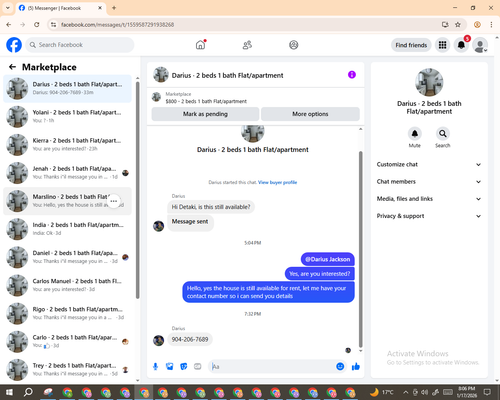Click 'Yes, are you interested?' message bubble
The image size is (500, 400).
click(320, 274)
